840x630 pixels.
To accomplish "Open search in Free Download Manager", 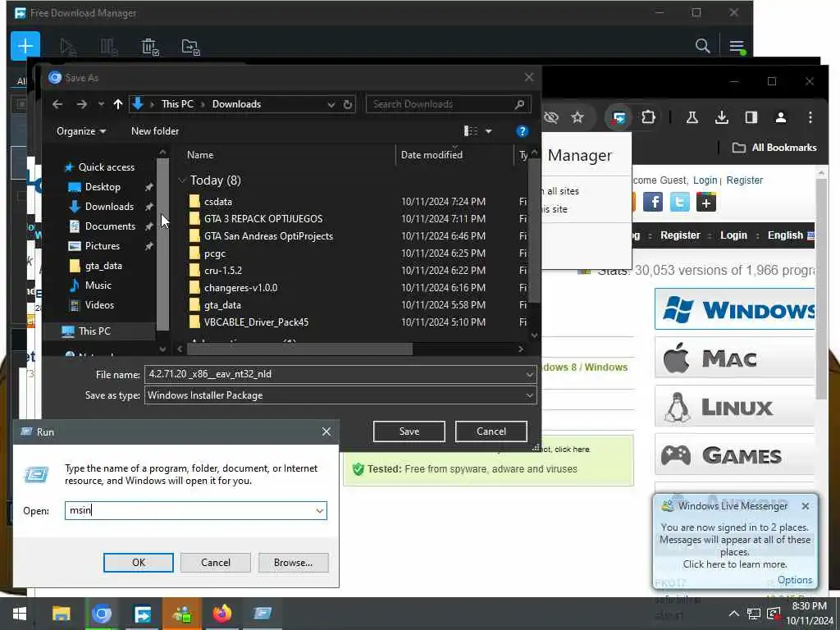I will [702, 46].
